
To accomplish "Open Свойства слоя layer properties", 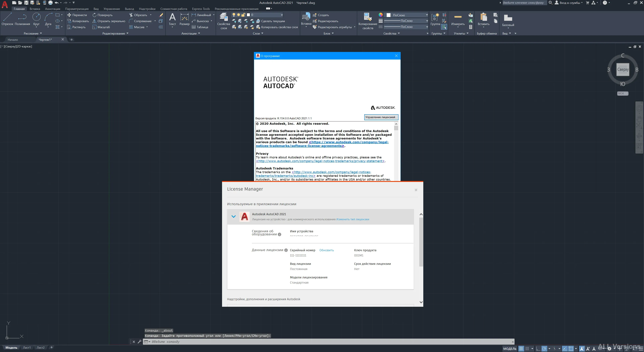I will coord(224,21).
